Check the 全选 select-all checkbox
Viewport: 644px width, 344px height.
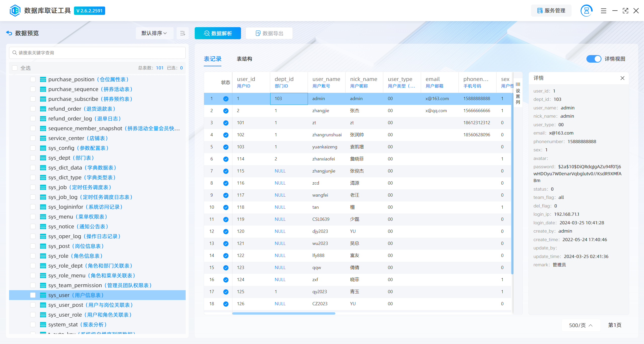pyautogui.click(x=15, y=68)
